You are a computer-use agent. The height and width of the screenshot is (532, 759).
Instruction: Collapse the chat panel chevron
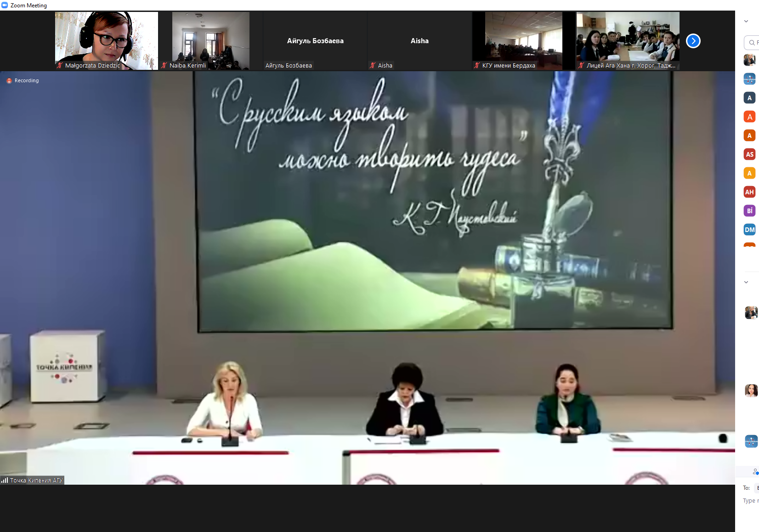(x=746, y=282)
